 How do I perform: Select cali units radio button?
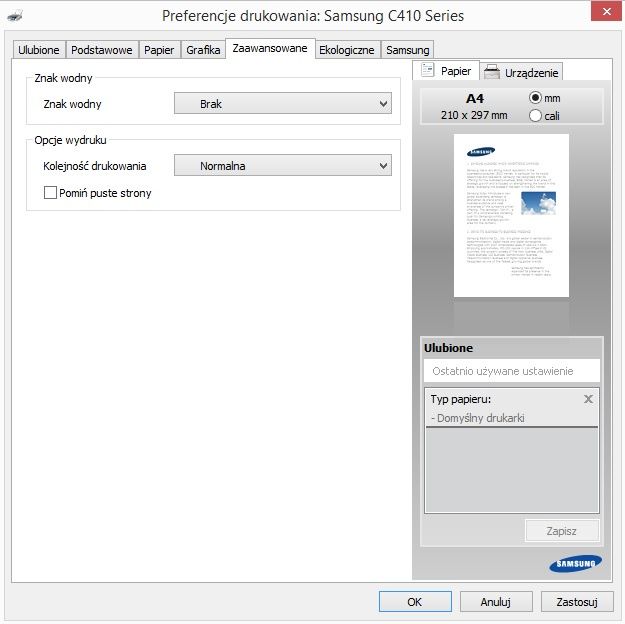click(535, 116)
